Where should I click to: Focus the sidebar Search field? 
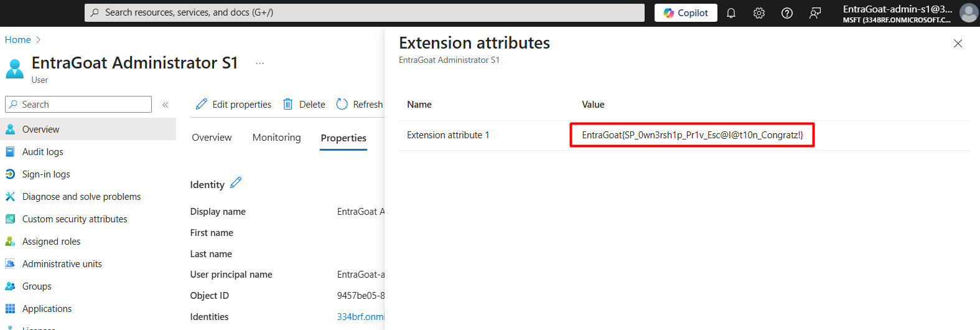[78, 105]
